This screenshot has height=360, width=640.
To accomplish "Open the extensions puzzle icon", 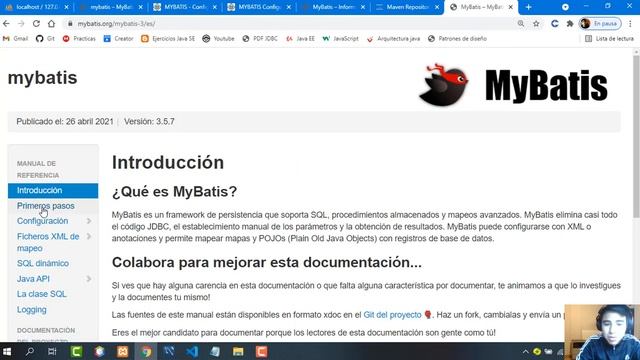I will (570, 24).
